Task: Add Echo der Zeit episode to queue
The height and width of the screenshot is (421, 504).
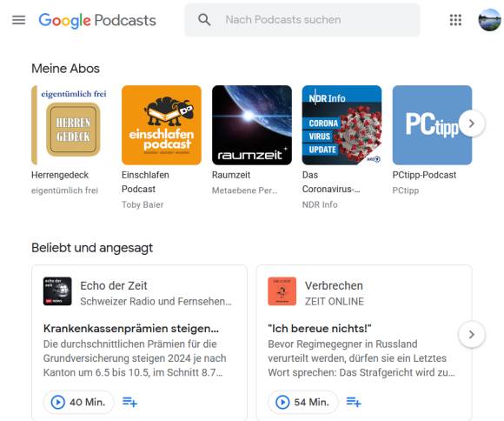Action: point(129,402)
